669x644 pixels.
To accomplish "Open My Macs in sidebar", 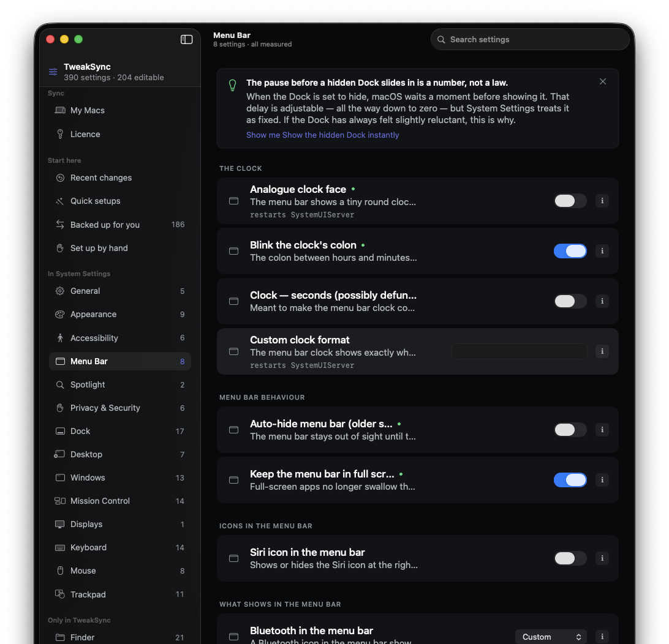I will point(120,110).
